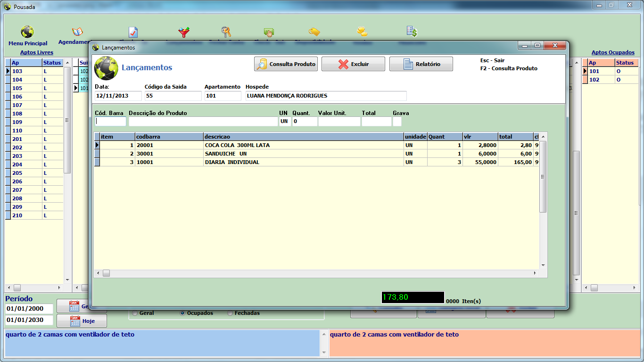Click the globe logo beside Lançamentos heading
Screen dimensions: 644x362
tap(106, 68)
